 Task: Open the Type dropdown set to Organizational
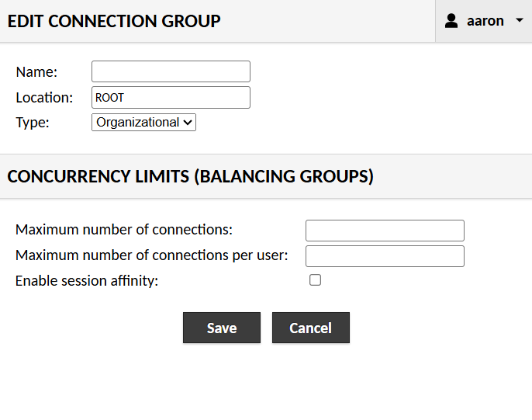138,122
